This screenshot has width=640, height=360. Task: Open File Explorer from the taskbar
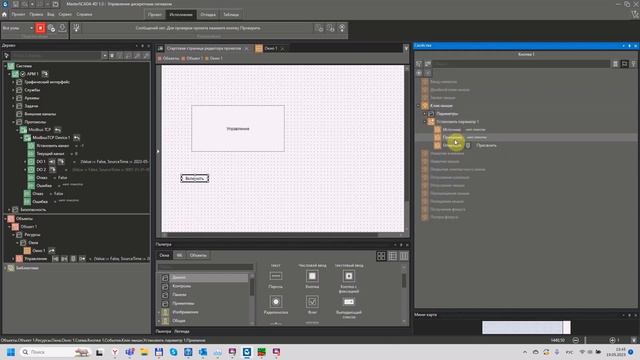click(x=144, y=352)
